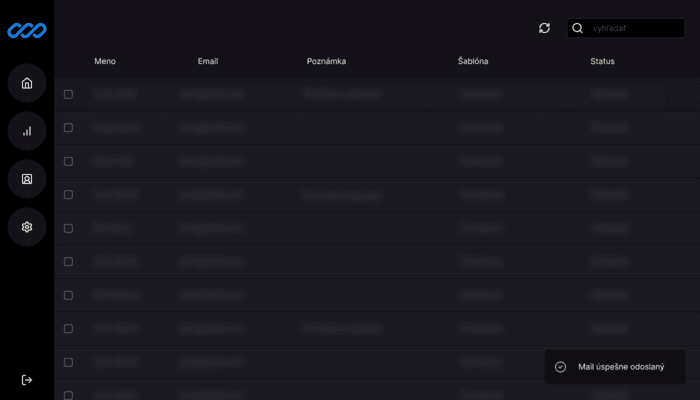
Task: Focus the vyhľadať search field
Action: 634,28
